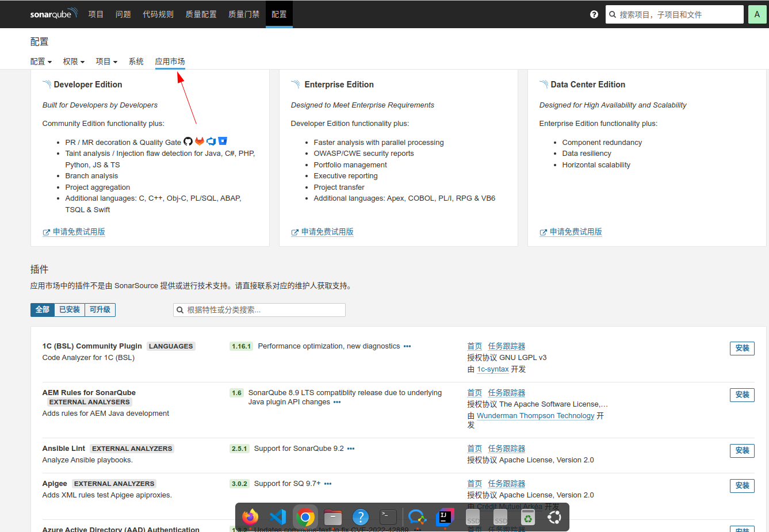Image resolution: width=769 pixels, height=532 pixels.
Task: Open 1C (BSL) plugin 首页 link
Action: click(475, 346)
